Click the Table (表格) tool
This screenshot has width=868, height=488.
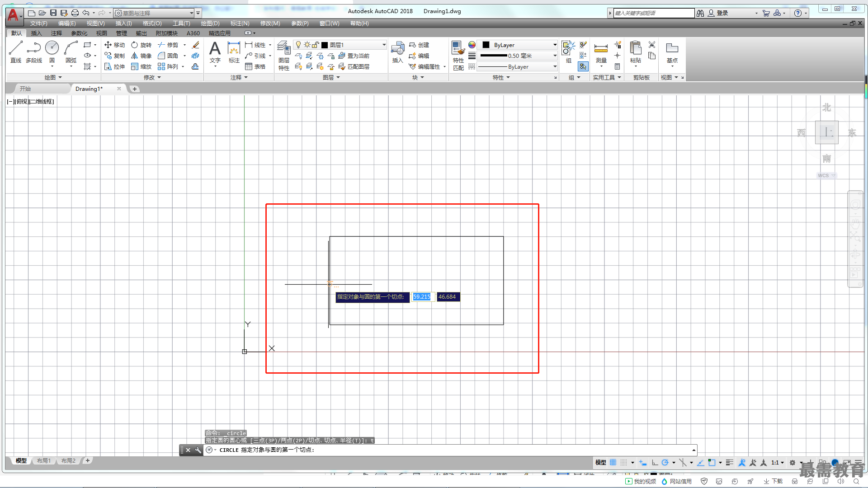coord(255,66)
